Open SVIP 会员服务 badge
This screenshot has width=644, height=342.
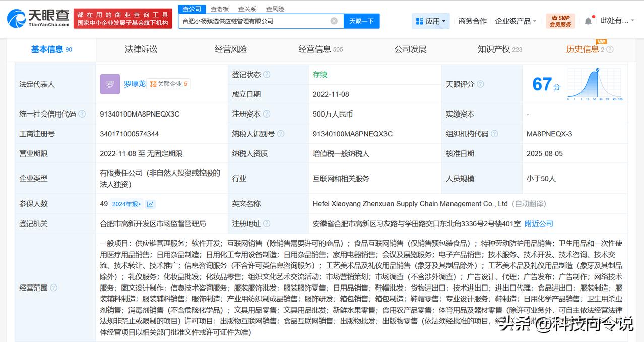[560, 21]
